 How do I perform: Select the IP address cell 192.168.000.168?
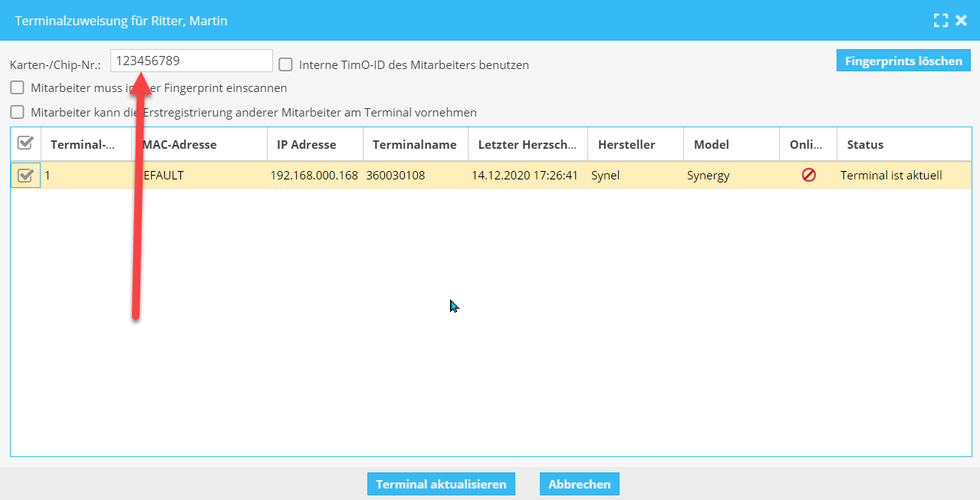coord(314,176)
